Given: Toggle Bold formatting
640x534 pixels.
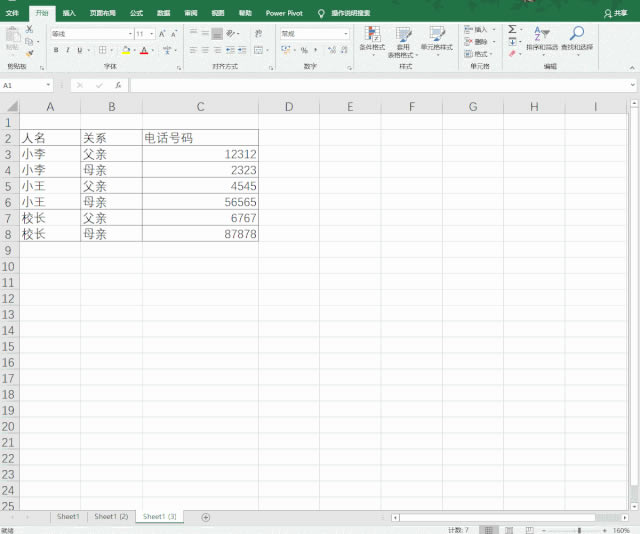Looking at the screenshot, I should pyautogui.click(x=56, y=50).
